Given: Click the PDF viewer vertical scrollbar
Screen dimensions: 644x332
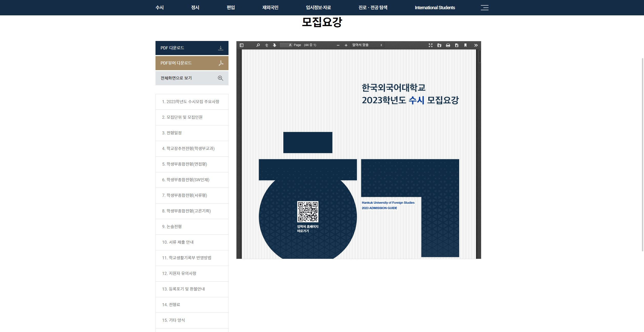Looking at the screenshot, I should [480, 56].
